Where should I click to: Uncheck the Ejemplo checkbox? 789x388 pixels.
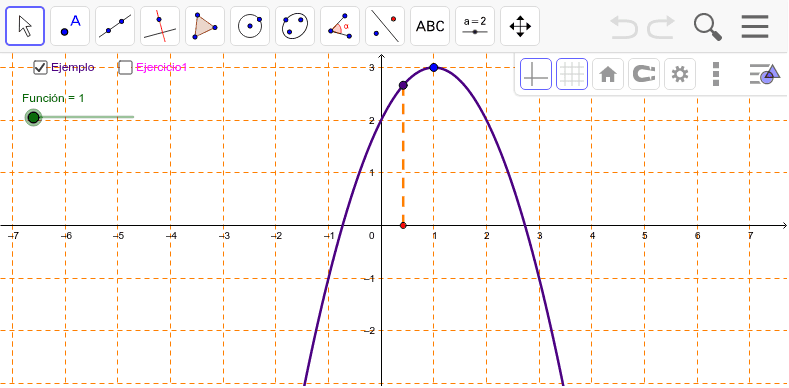click(40, 67)
